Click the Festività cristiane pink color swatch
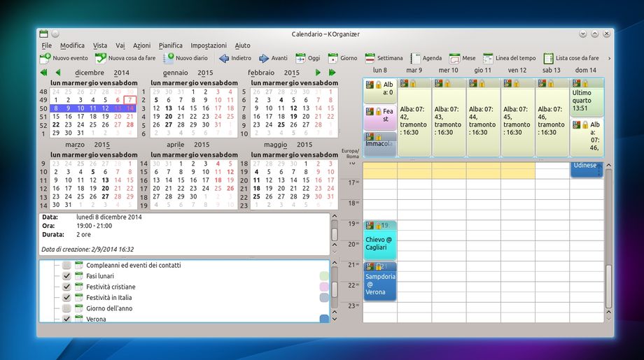 click(324, 287)
